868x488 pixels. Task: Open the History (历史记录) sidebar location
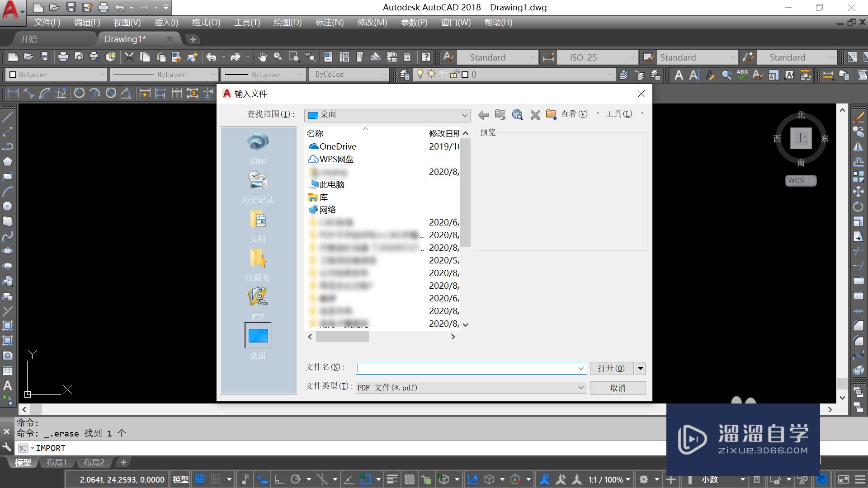(258, 187)
